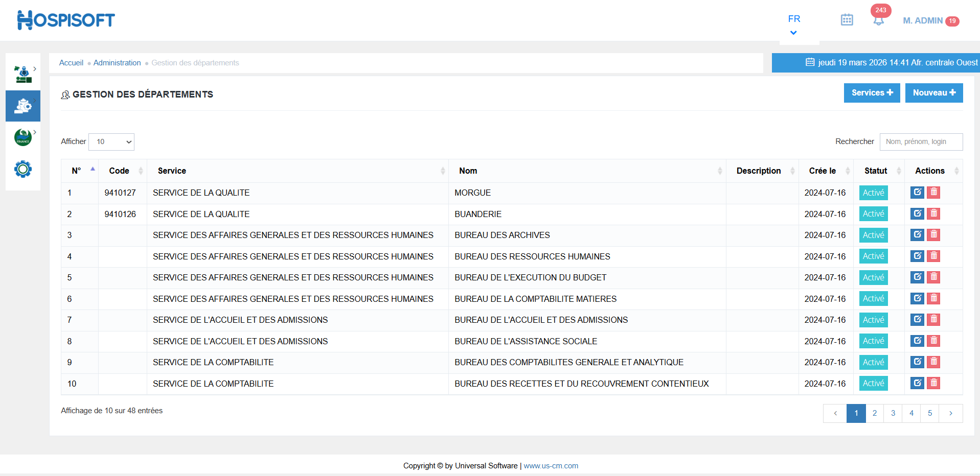The width and height of the screenshot is (980, 476).
Task: Open the M. ADMIN user menu
Action: [923, 20]
